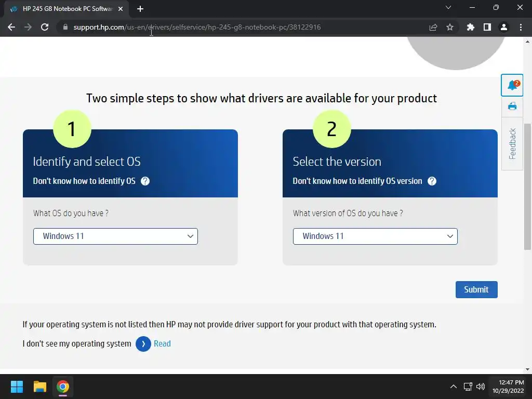Click "What version of OS do you have ?" label
The image size is (532, 399).
tap(348, 213)
